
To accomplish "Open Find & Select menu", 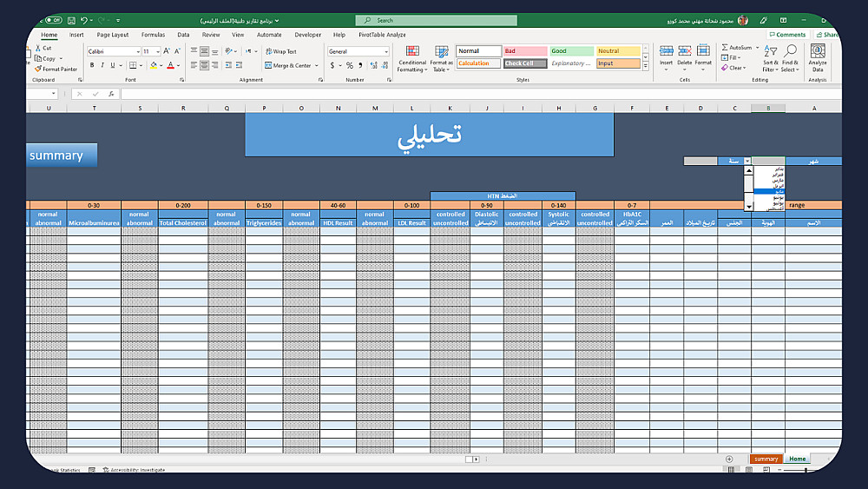I will 790,59.
